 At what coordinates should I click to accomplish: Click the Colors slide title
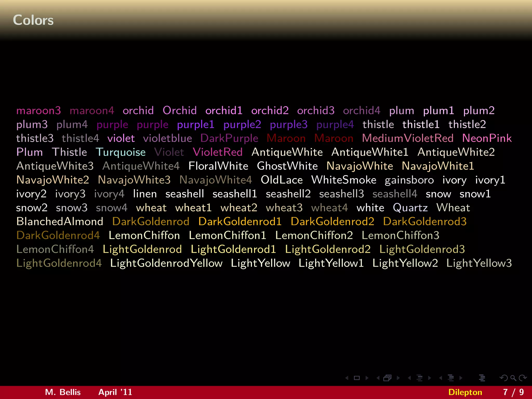[x=33, y=20]
